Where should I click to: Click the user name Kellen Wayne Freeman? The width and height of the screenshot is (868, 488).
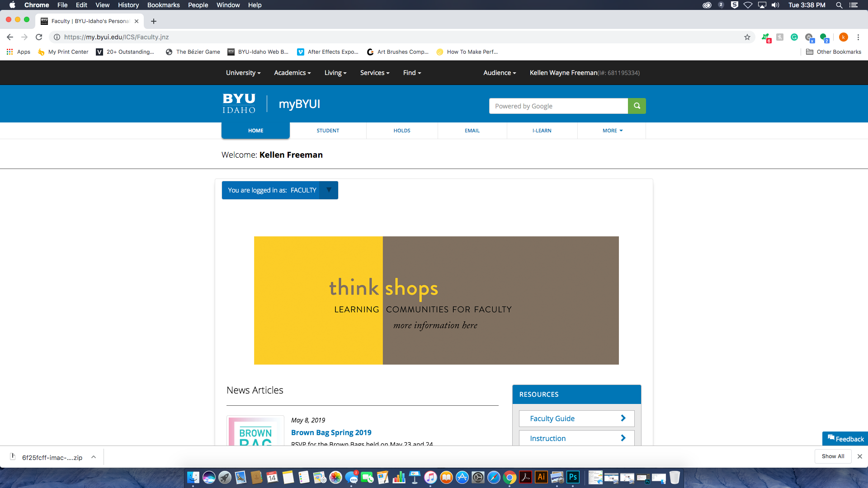tap(563, 73)
